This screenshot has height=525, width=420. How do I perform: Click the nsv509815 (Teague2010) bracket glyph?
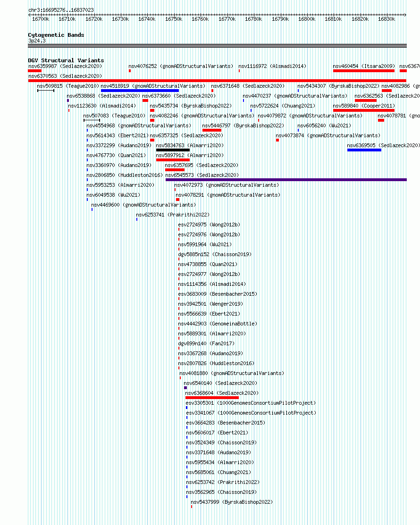[x=46, y=91]
